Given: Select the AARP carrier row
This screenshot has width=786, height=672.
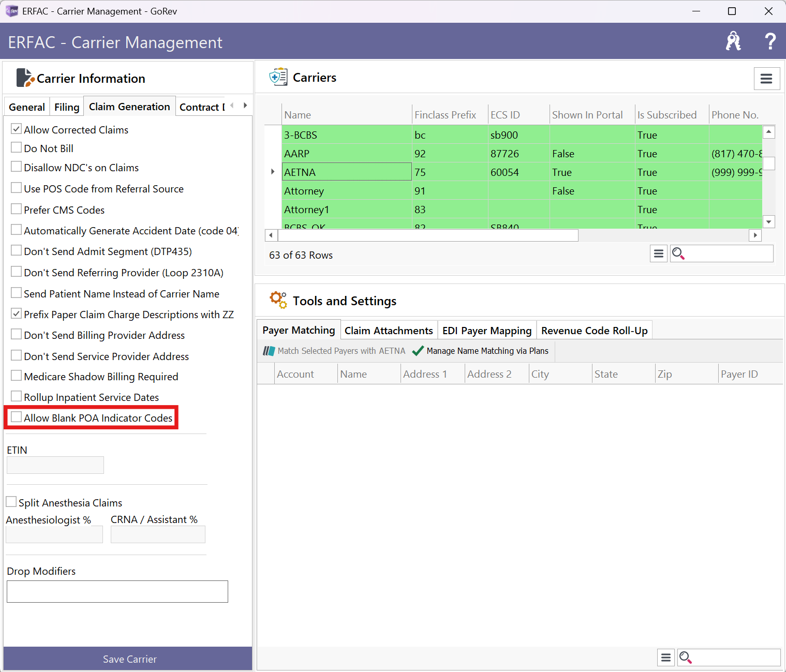Looking at the screenshot, I should tap(523, 154).
